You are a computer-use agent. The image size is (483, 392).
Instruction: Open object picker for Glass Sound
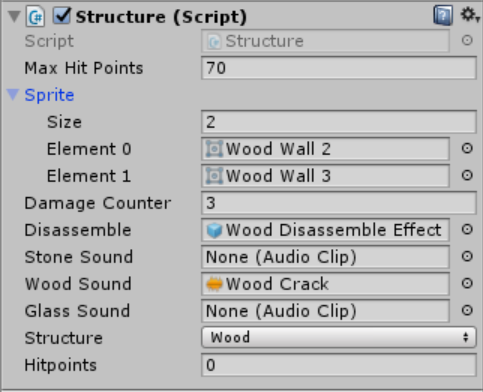pyautogui.click(x=467, y=310)
